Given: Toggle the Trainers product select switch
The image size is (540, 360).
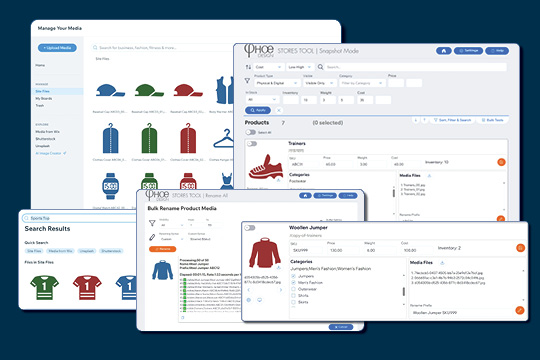Looking at the screenshot, I should pos(252,144).
